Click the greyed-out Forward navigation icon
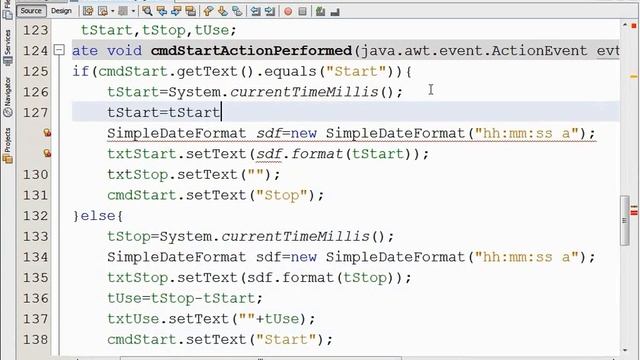The width and height of the screenshot is (640, 360). coord(122,11)
